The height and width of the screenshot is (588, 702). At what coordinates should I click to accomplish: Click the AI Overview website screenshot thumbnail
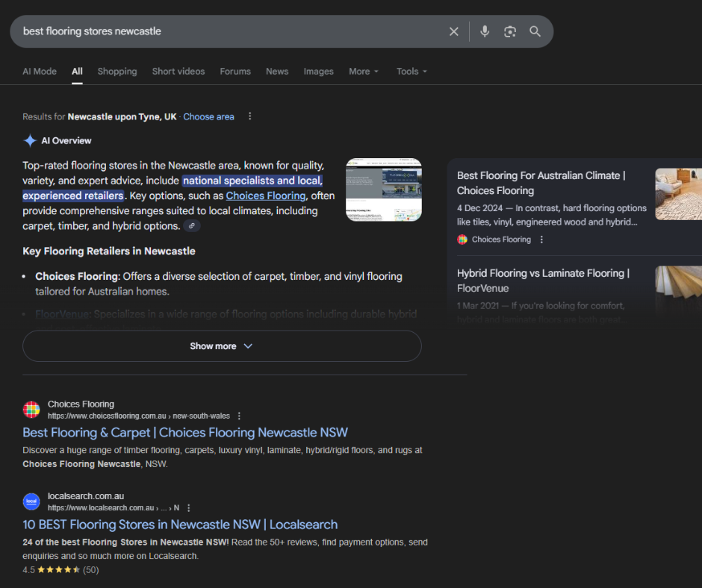point(384,190)
